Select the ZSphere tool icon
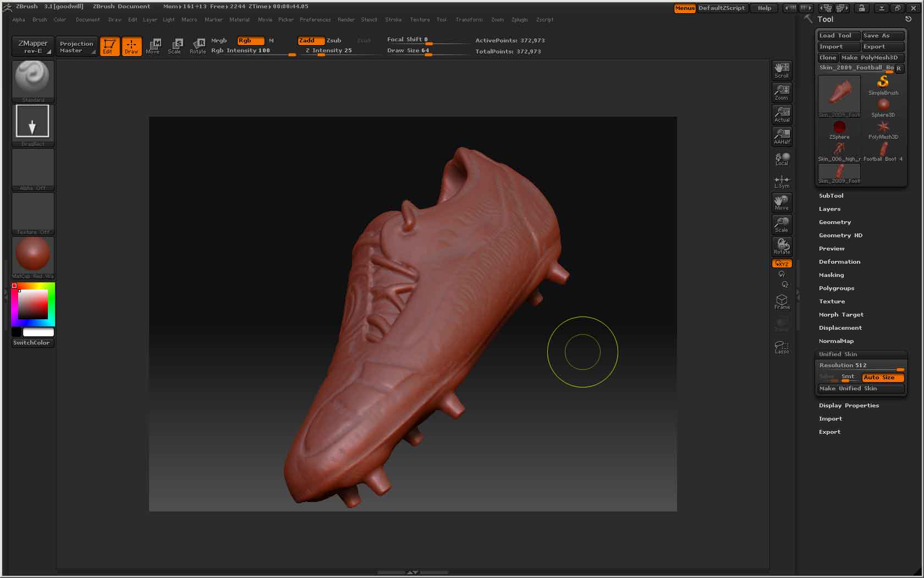The height and width of the screenshot is (578, 924). 839,129
